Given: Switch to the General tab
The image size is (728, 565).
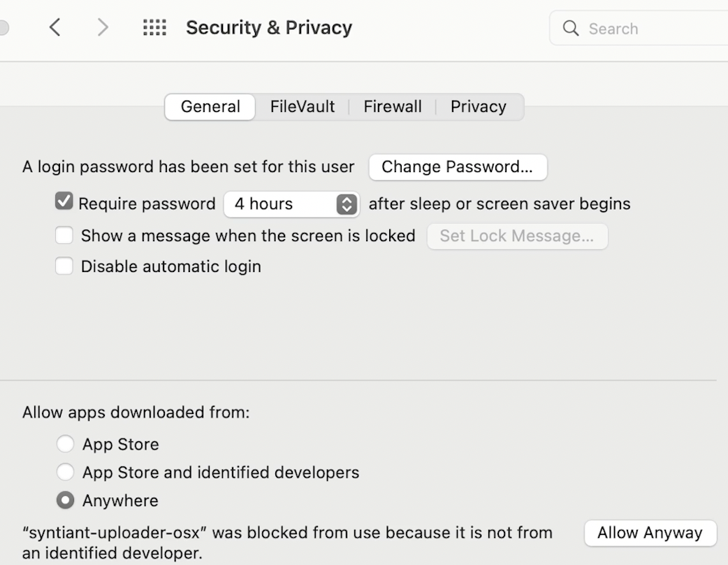Looking at the screenshot, I should pyautogui.click(x=210, y=106).
